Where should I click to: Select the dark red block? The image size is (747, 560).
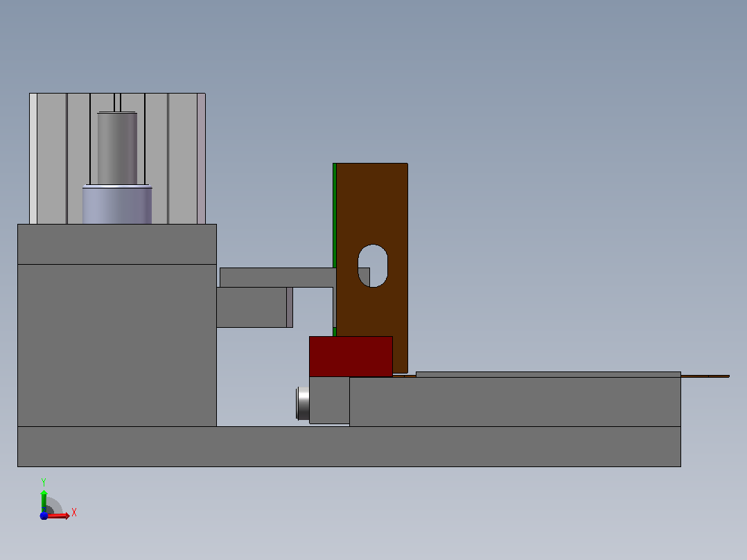351,356
